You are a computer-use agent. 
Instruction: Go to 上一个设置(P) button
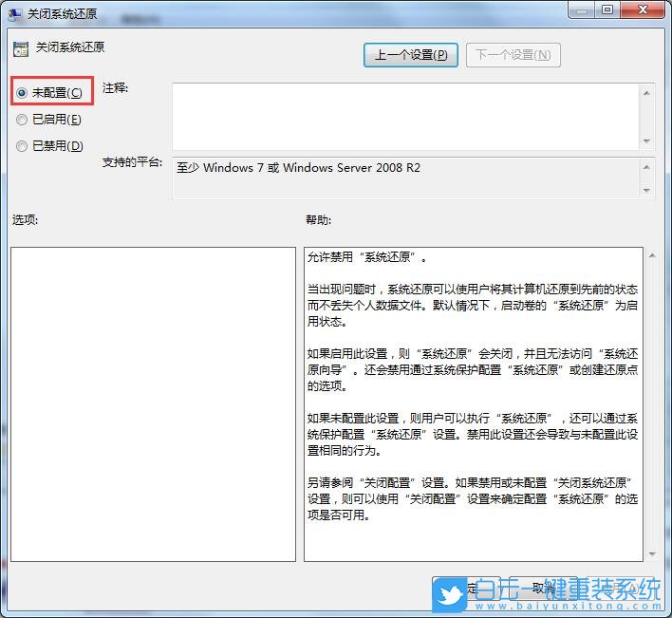411,55
